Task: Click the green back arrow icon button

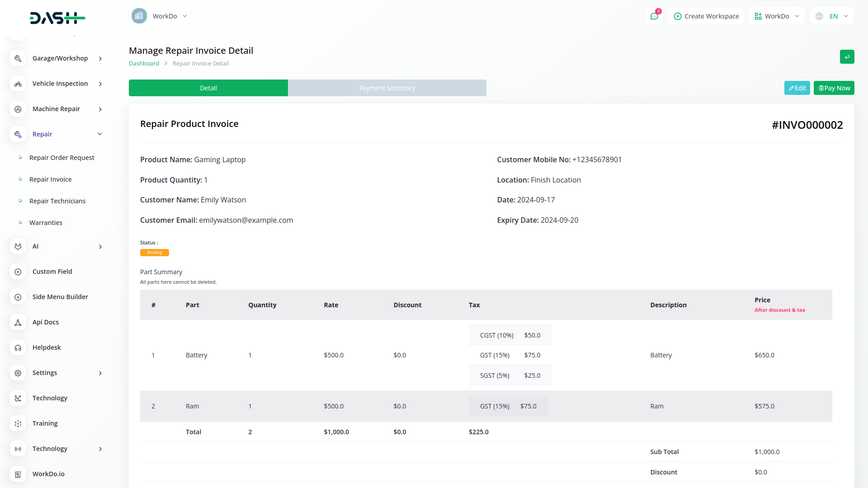Action: coord(847,57)
